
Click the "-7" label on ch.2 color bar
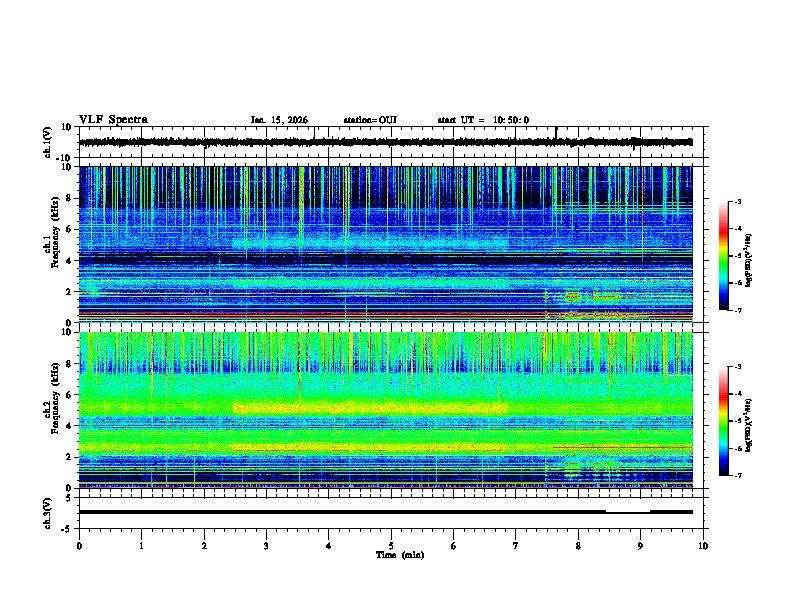(x=737, y=475)
